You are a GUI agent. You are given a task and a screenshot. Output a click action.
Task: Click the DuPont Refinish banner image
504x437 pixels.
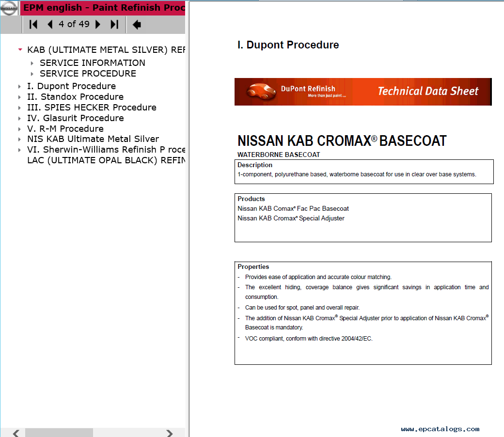pyautogui.click(x=363, y=92)
